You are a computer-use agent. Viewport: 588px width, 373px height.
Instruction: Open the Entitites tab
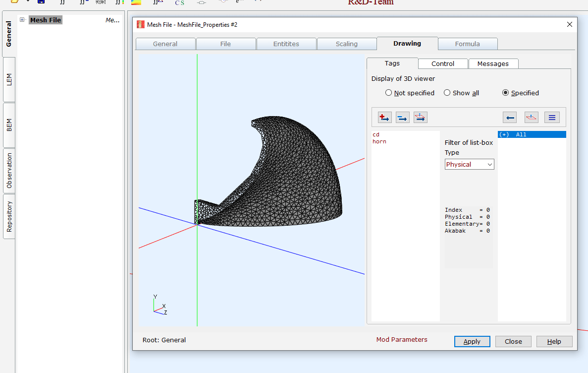pyautogui.click(x=286, y=44)
